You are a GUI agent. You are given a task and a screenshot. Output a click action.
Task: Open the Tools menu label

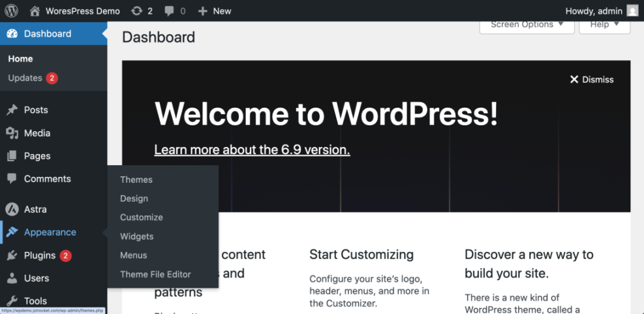(35, 301)
